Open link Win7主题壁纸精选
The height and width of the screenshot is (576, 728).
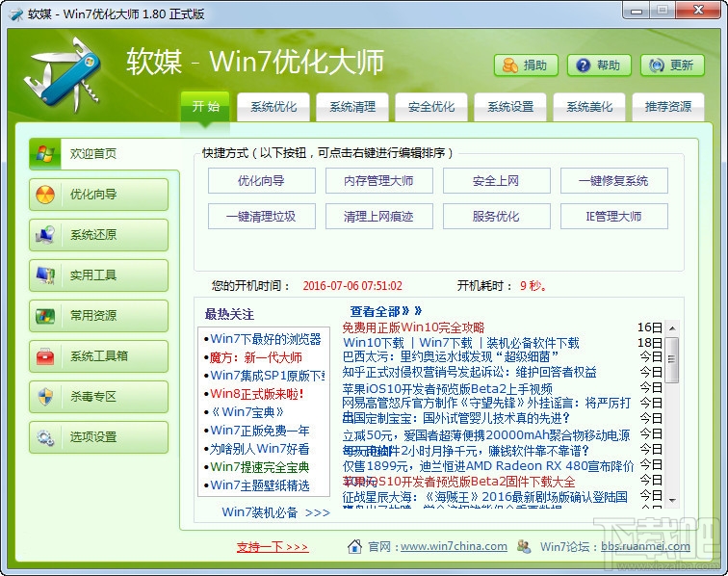[x=260, y=485]
